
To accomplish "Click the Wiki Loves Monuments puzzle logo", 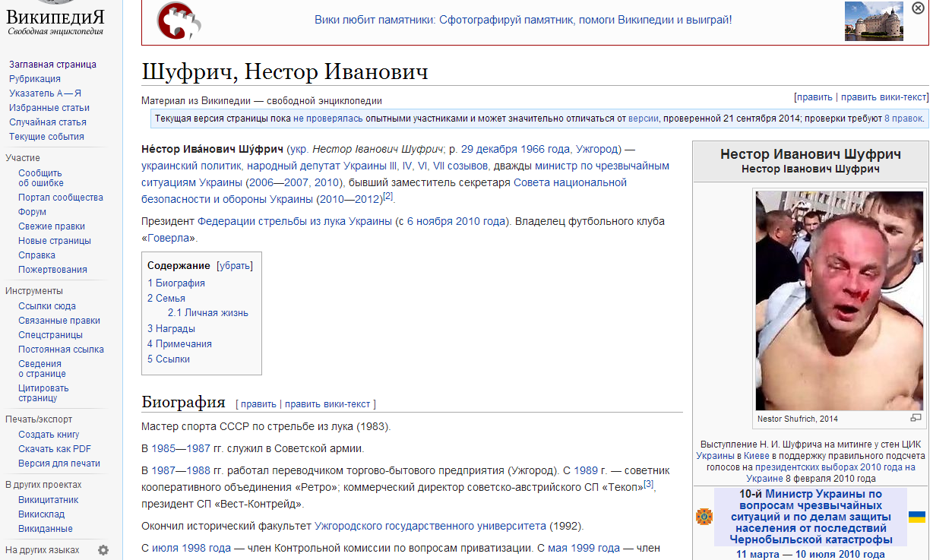I will (x=179, y=21).
